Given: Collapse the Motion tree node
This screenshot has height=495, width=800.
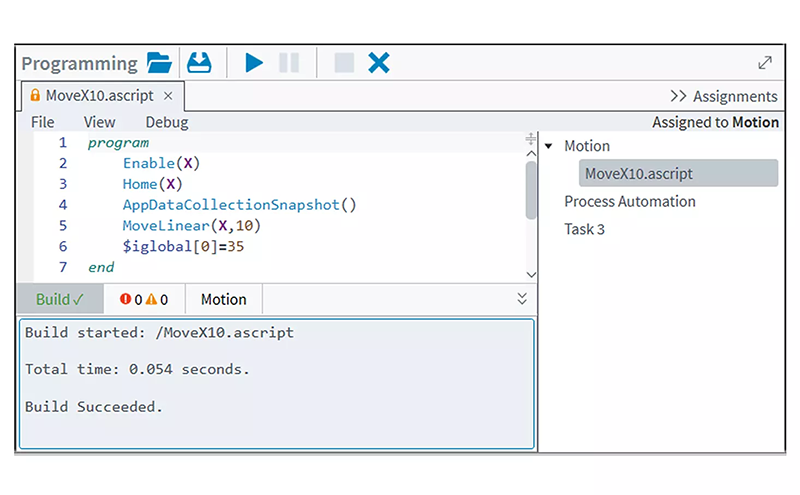Looking at the screenshot, I should click(549, 146).
